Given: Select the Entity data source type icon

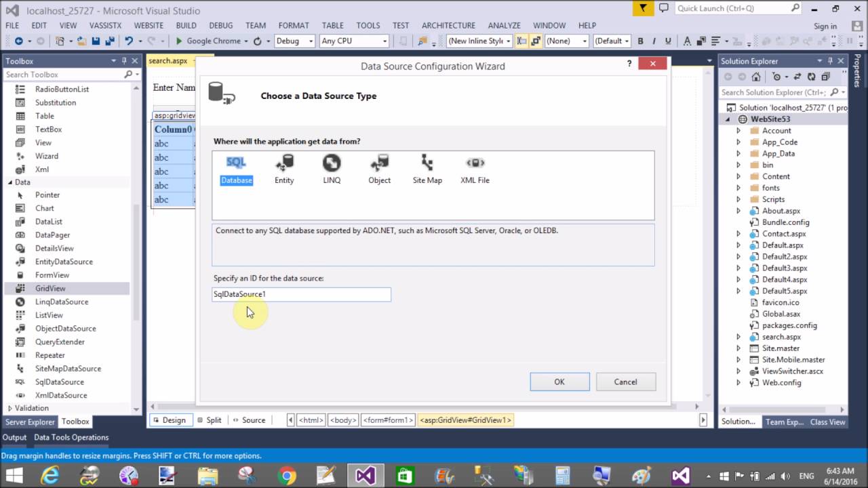Looking at the screenshot, I should [284, 169].
